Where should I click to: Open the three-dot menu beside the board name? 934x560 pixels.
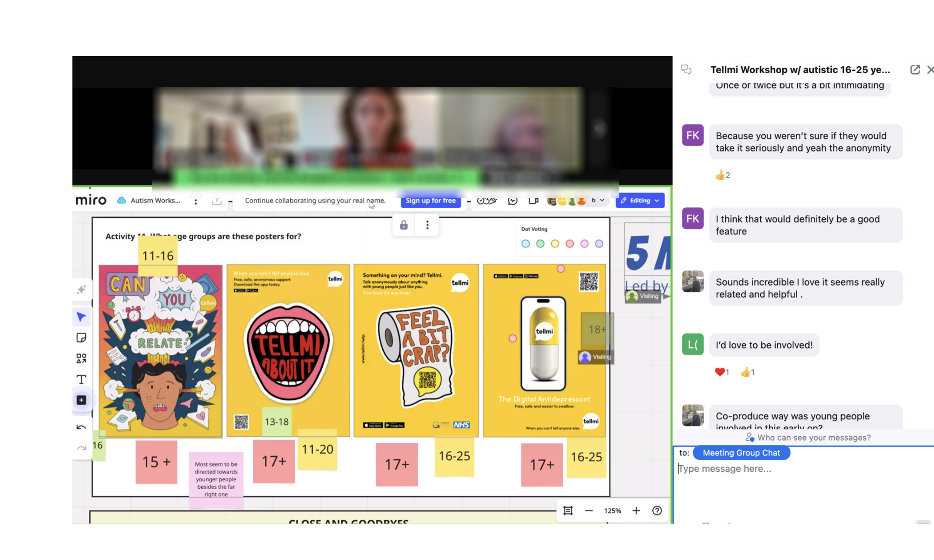point(196,201)
